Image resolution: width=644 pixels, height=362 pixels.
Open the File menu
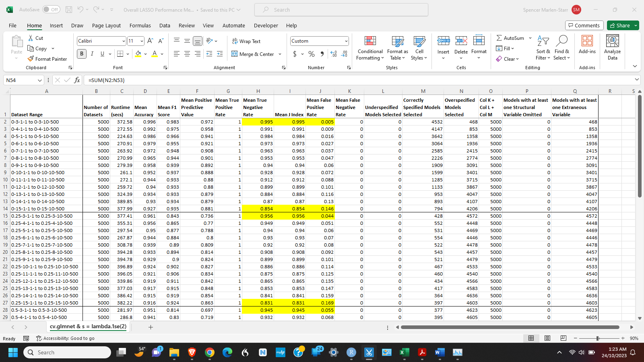click(12, 25)
